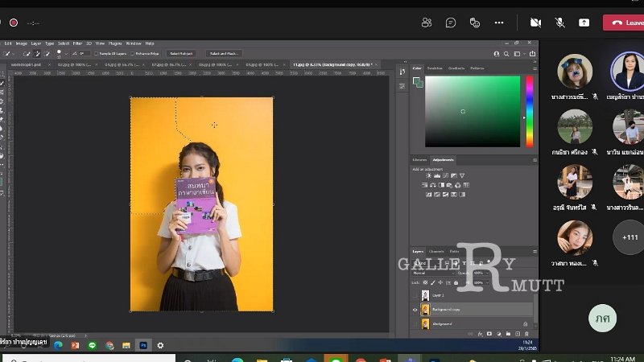Select New selection mode icon
The image size is (644, 362).
coord(27,54)
